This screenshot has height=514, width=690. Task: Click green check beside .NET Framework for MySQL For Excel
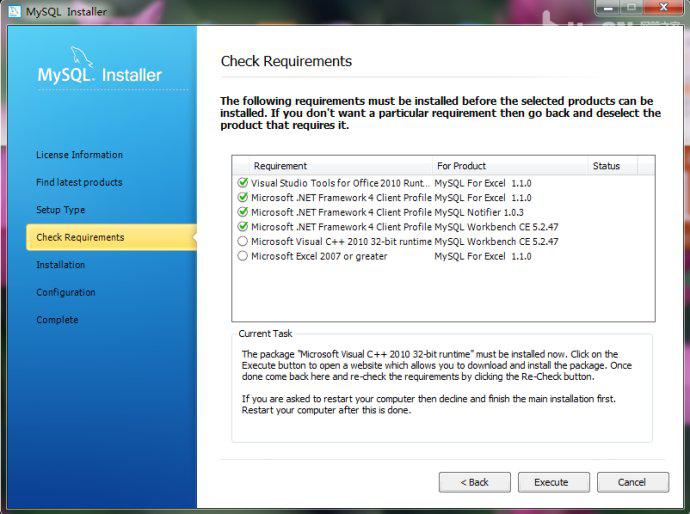coord(242,197)
